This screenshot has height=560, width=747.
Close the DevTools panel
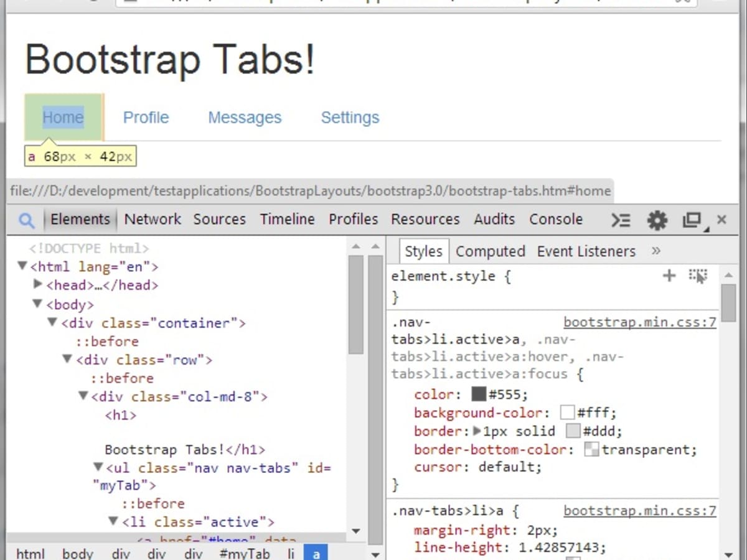(721, 219)
